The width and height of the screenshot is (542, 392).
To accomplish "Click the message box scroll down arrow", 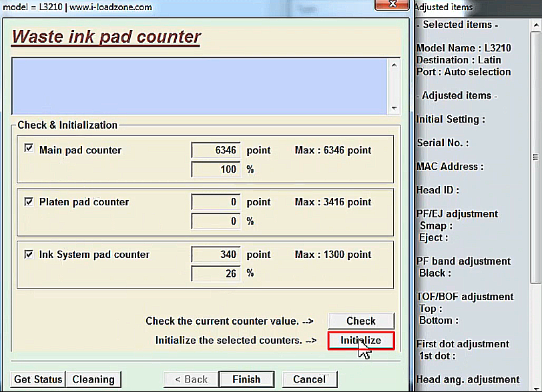I will tap(394, 109).
